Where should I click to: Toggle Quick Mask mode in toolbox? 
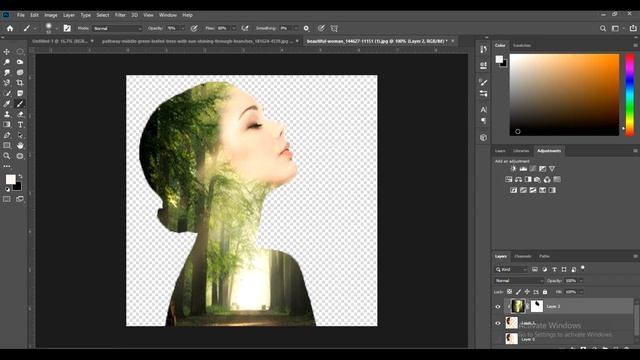(7, 199)
